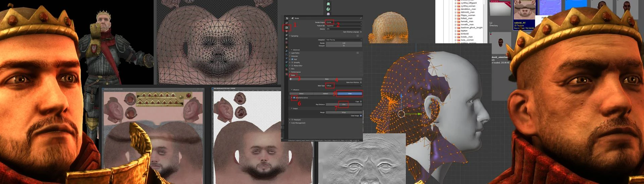Toggle the Indirect influence button
Screen dimensions: 644x184
click(325, 93)
